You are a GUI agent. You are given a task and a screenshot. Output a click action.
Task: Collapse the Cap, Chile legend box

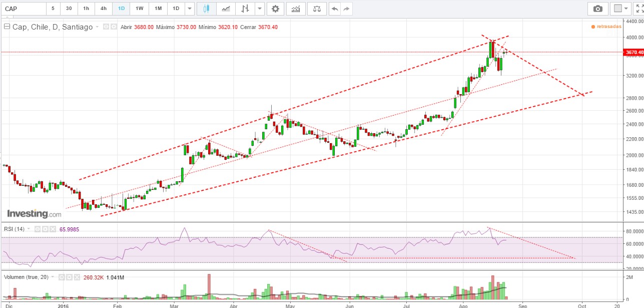coord(7,27)
